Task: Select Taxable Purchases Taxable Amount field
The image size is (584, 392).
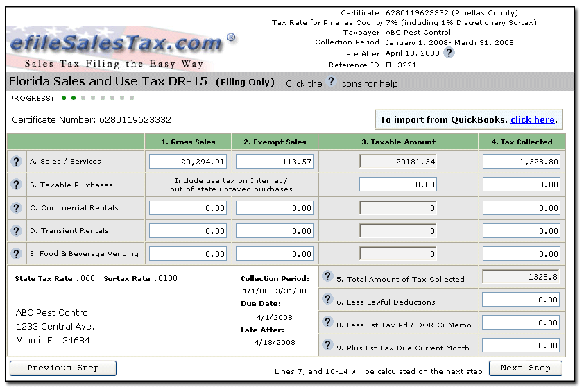Action: (x=397, y=185)
